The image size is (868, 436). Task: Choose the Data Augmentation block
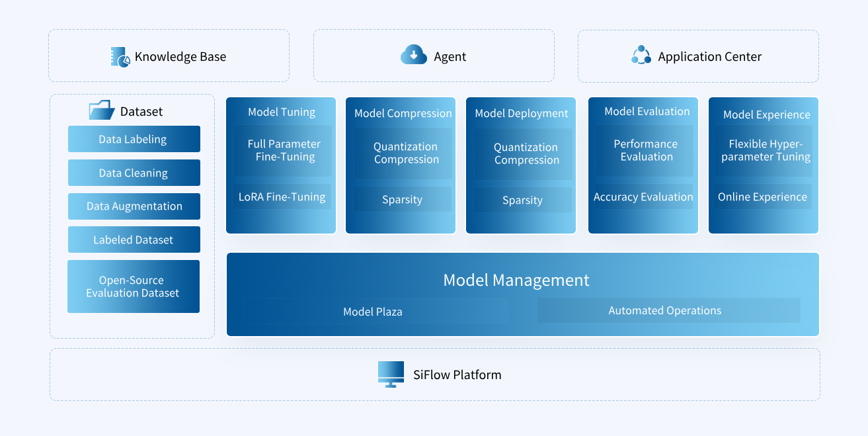click(x=134, y=206)
